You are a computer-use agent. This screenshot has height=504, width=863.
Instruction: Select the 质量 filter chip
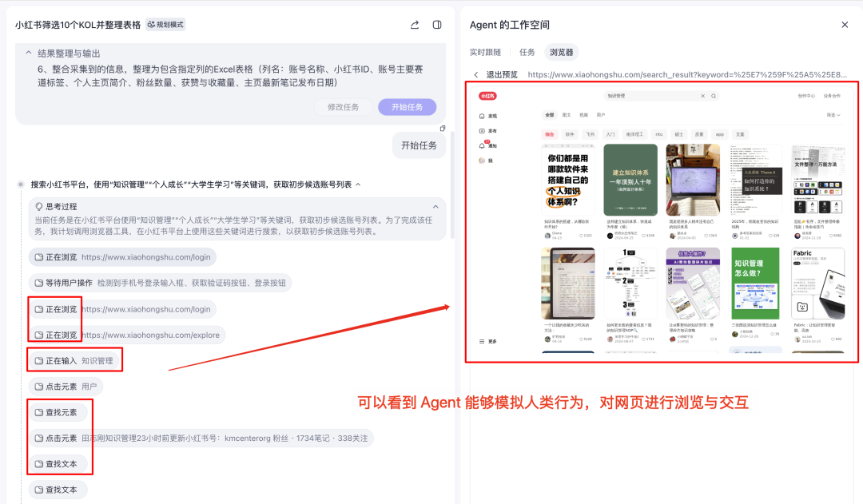tap(699, 134)
